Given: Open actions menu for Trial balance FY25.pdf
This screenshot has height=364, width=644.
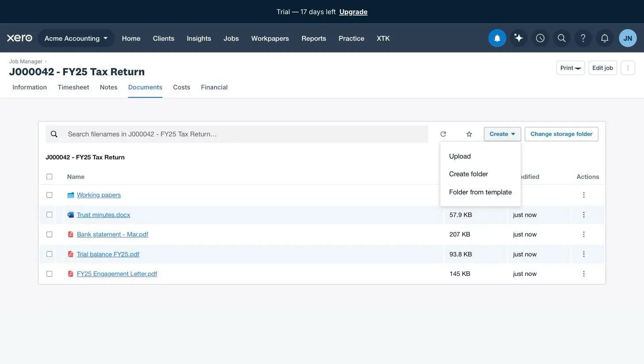Looking at the screenshot, I should click(583, 254).
